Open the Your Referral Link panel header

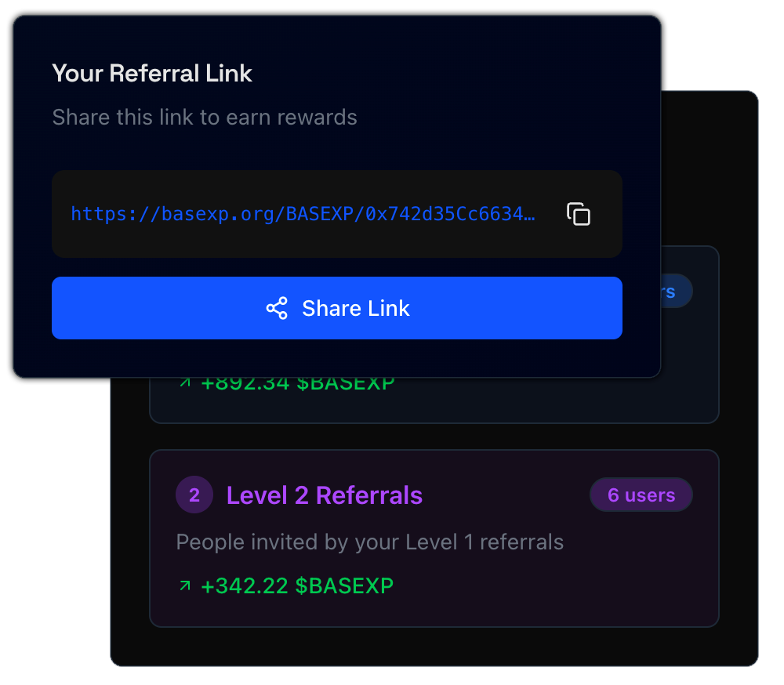point(152,73)
